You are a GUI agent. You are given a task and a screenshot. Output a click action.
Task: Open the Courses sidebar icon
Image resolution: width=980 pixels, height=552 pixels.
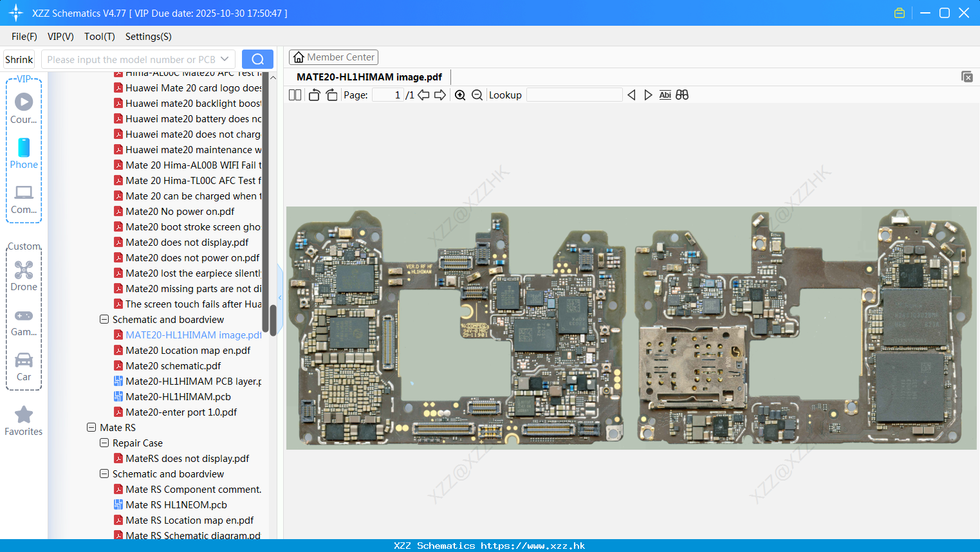[24, 108]
